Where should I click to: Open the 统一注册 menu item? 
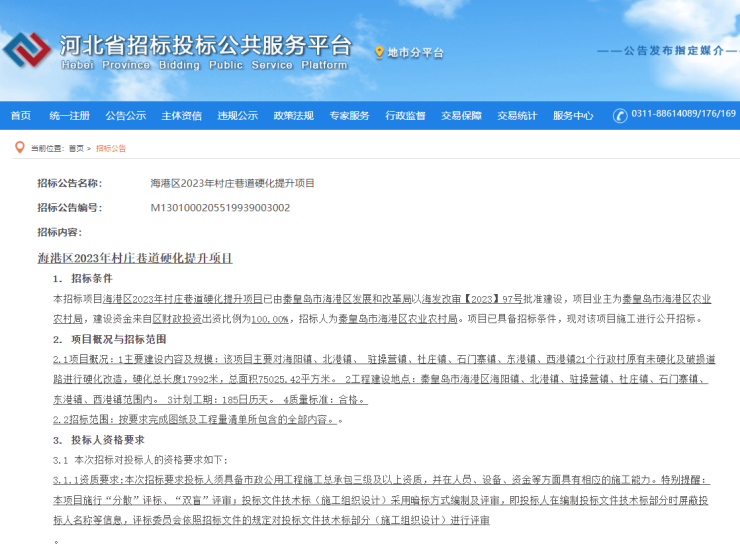[69, 115]
